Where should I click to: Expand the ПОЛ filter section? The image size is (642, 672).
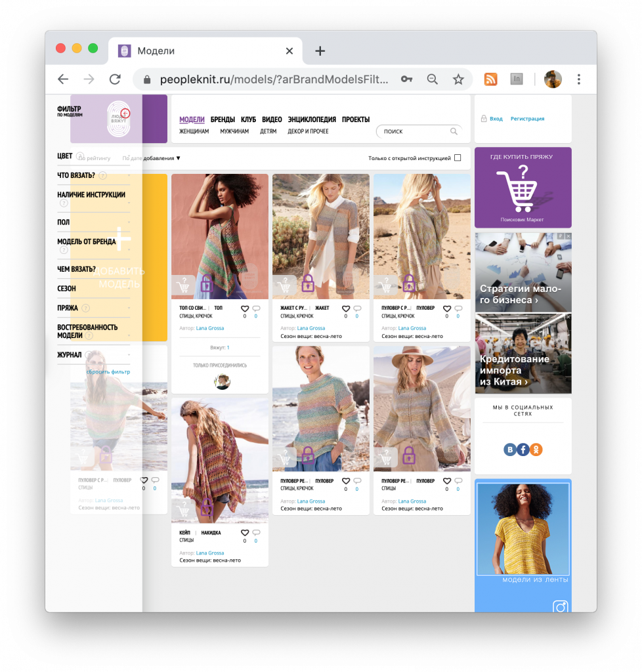(93, 222)
